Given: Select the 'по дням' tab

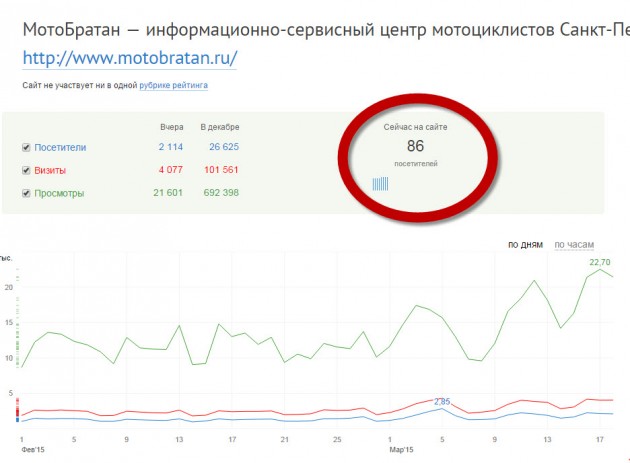Looking at the screenshot, I should click(525, 244).
